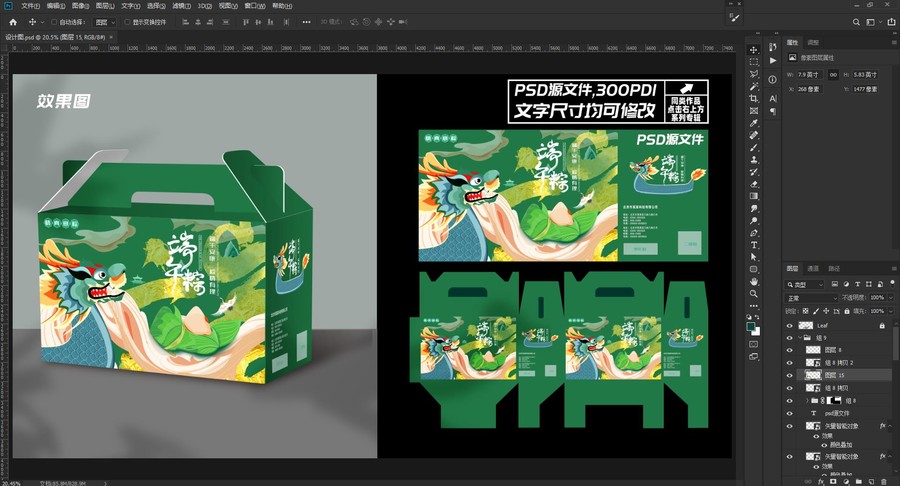
Task: Click the W width input field
Action: click(x=809, y=75)
